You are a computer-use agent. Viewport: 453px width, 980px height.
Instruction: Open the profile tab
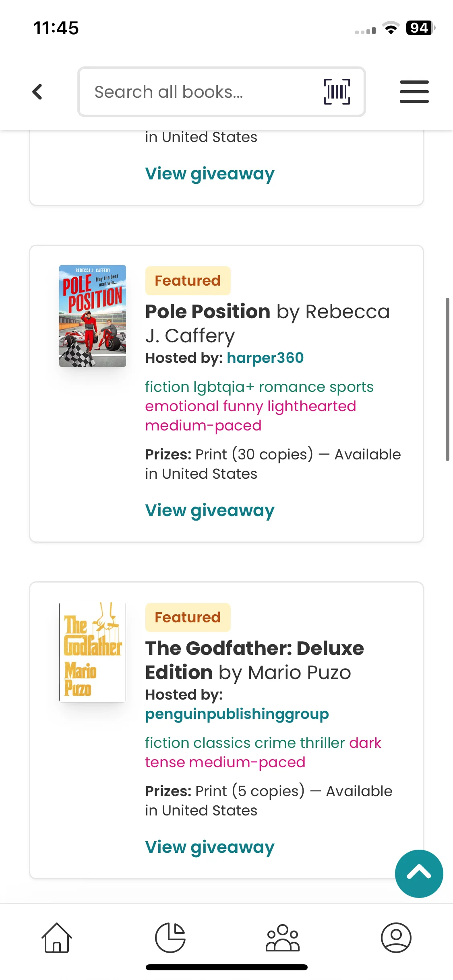[396, 938]
